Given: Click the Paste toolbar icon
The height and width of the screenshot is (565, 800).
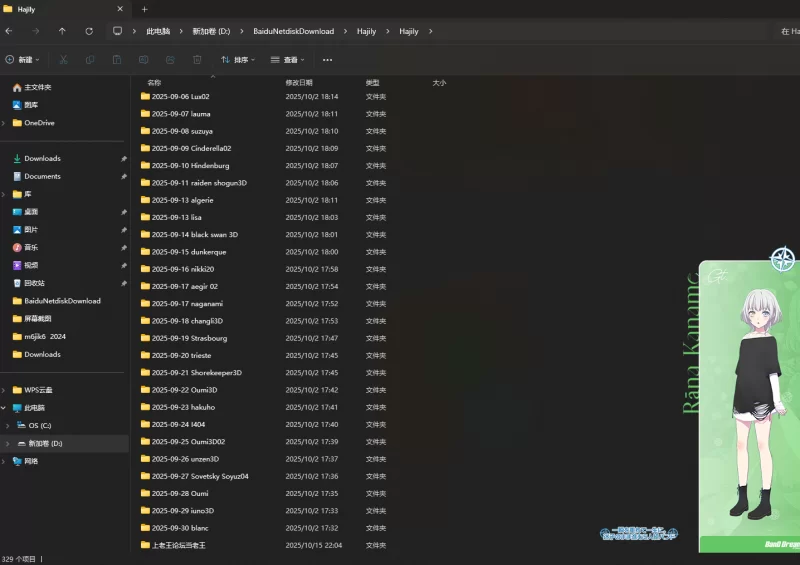Looking at the screenshot, I should point(117,60).
